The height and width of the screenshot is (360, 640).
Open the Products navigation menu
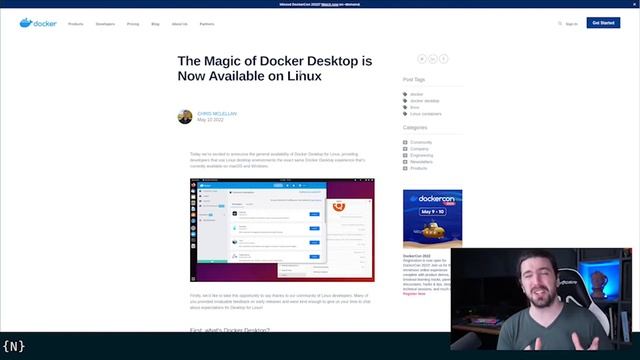pyautogui.click(x=76, y=24)
